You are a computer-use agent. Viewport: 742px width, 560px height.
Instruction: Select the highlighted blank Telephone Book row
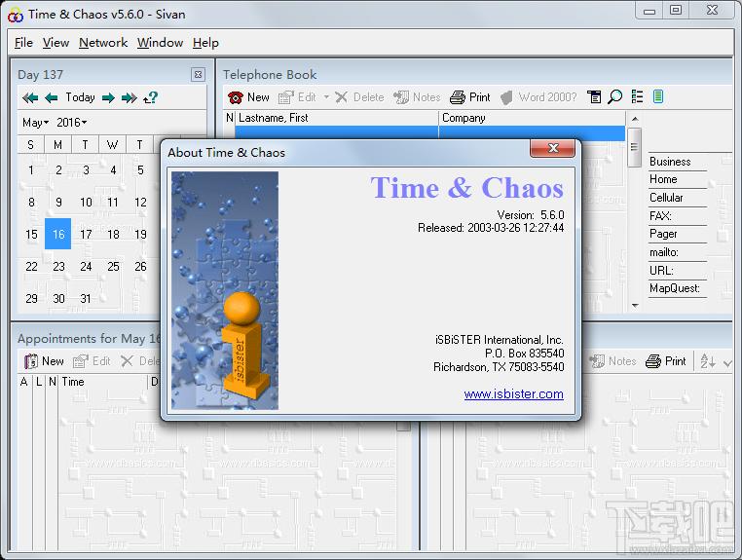click(429, 133)
